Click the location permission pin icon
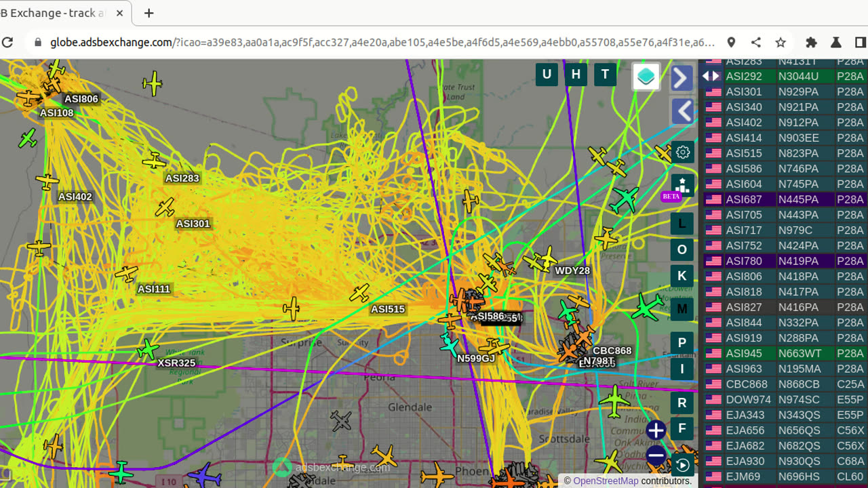Image resolution: width=868 pixels, height=488 pixels. click(731, 42)
